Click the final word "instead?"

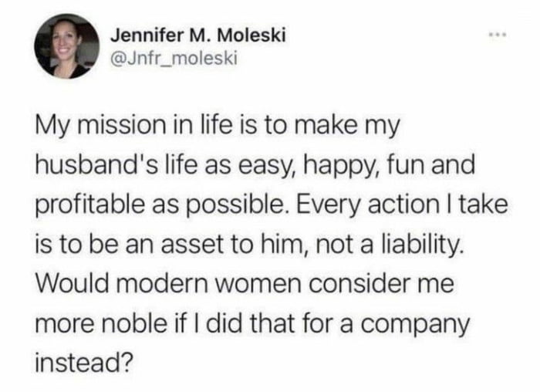click(x=83, y=363)
